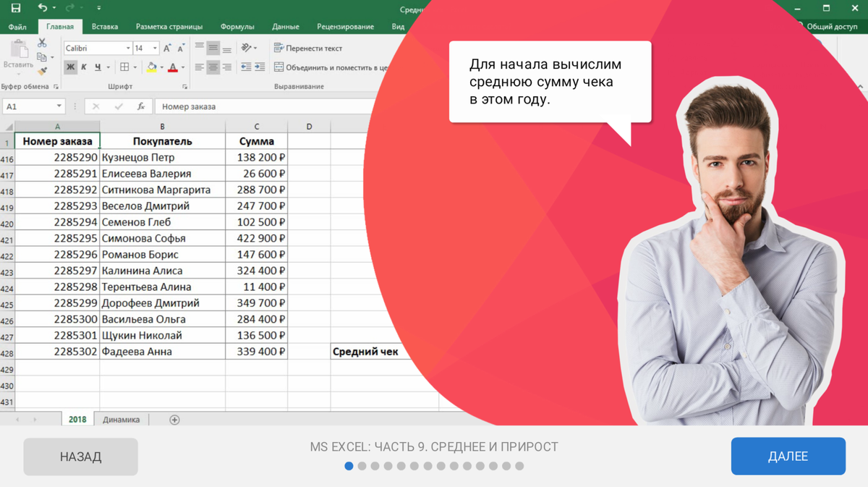The width and height of the screenshot is (868, 487).
Task: Align text right
Action: tap(226, 67)
